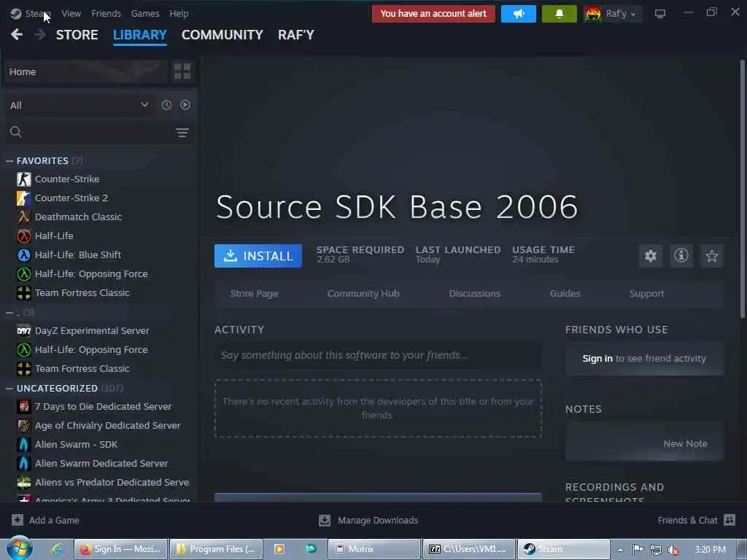Click the Manage Downloads icon
Image resolution: width=747 pixels, height=560 pixels.
click(x=325, y=520)
